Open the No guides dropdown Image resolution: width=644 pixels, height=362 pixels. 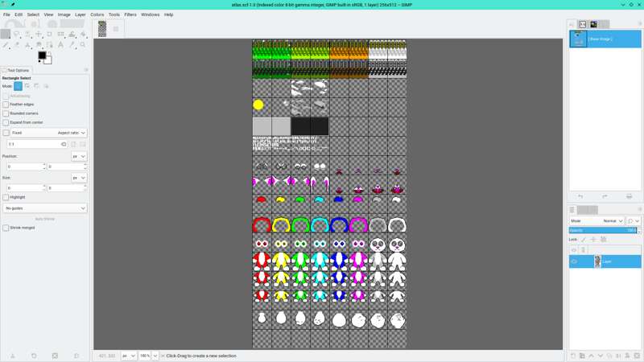click(x=45, y=208)
